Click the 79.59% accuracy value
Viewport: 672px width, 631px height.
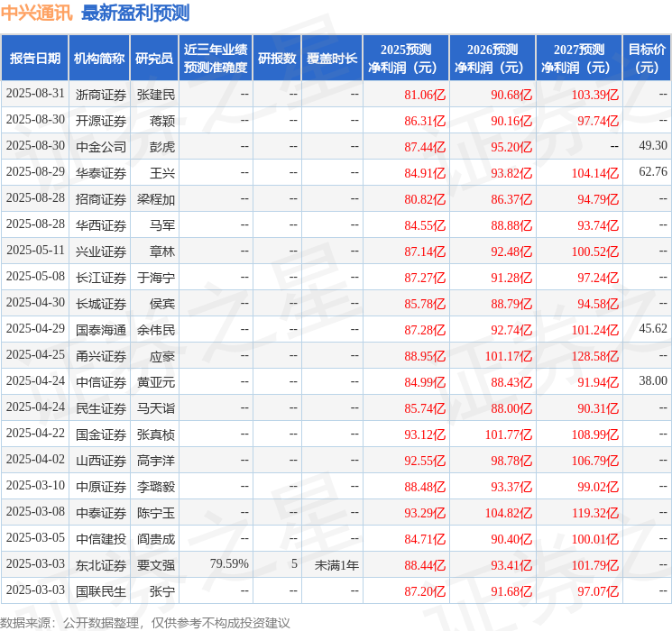coord(229,563)
